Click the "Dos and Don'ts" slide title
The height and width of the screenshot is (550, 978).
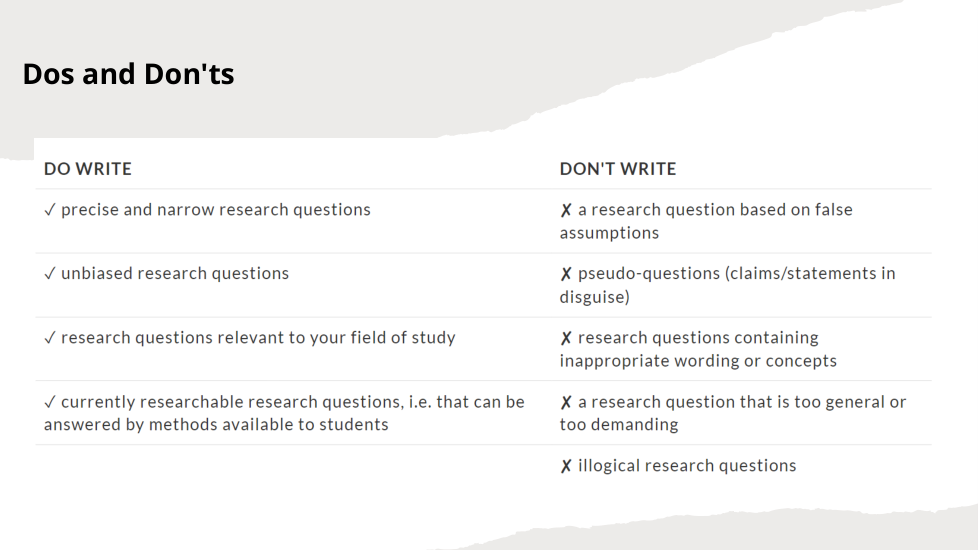(128, 74)
